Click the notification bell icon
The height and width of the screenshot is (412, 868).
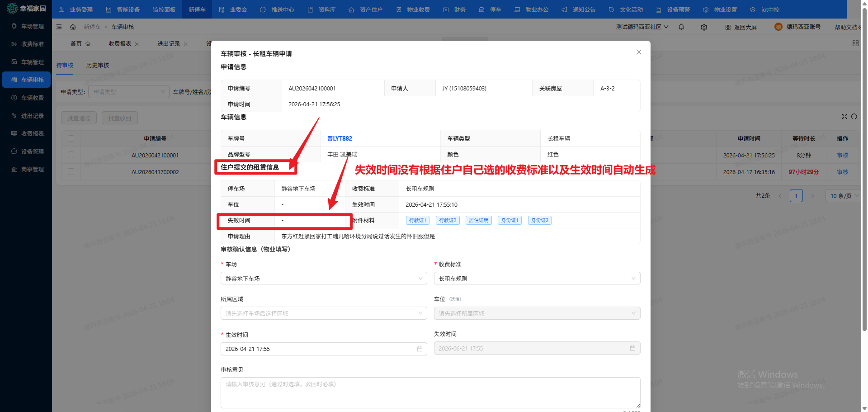tap(681, 27)
